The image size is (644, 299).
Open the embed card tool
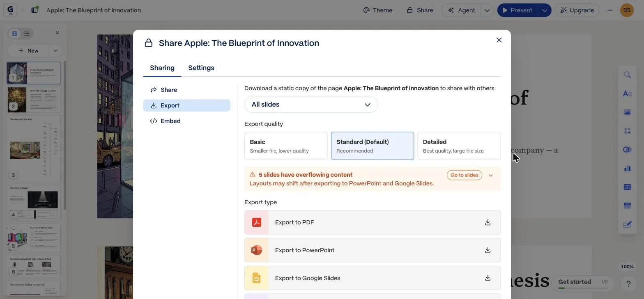click(627, 205)
